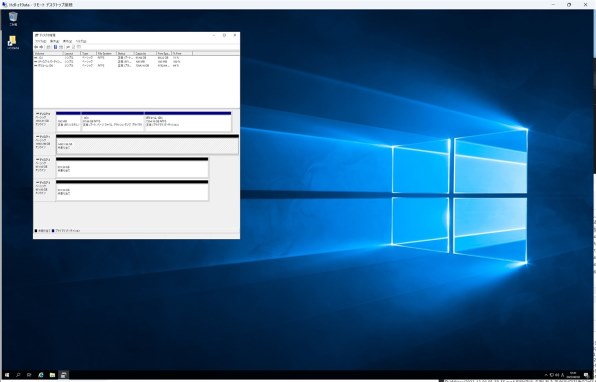
Task: Open the Recycle Bin desktop icon
Action: 13,19
